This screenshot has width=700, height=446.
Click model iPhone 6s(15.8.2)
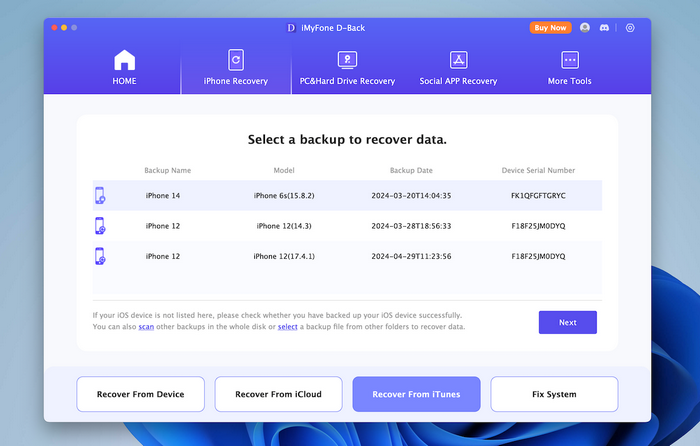click(284, 196)
